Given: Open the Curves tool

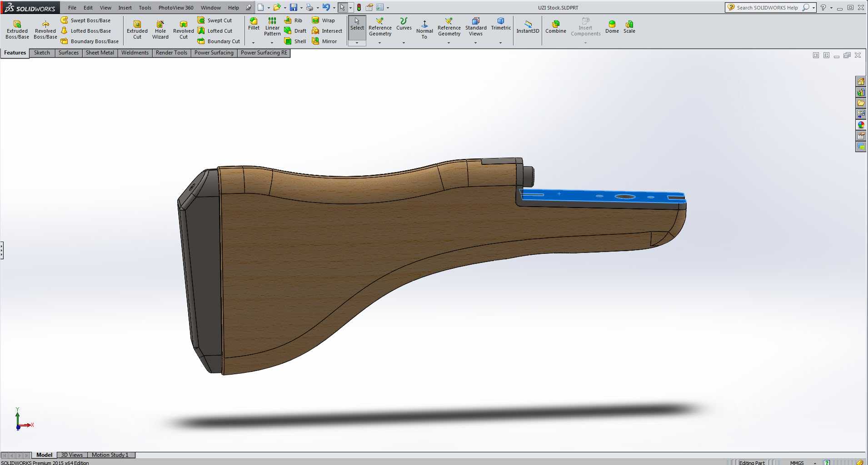Looking at the screenshot, I should point(404,24).
